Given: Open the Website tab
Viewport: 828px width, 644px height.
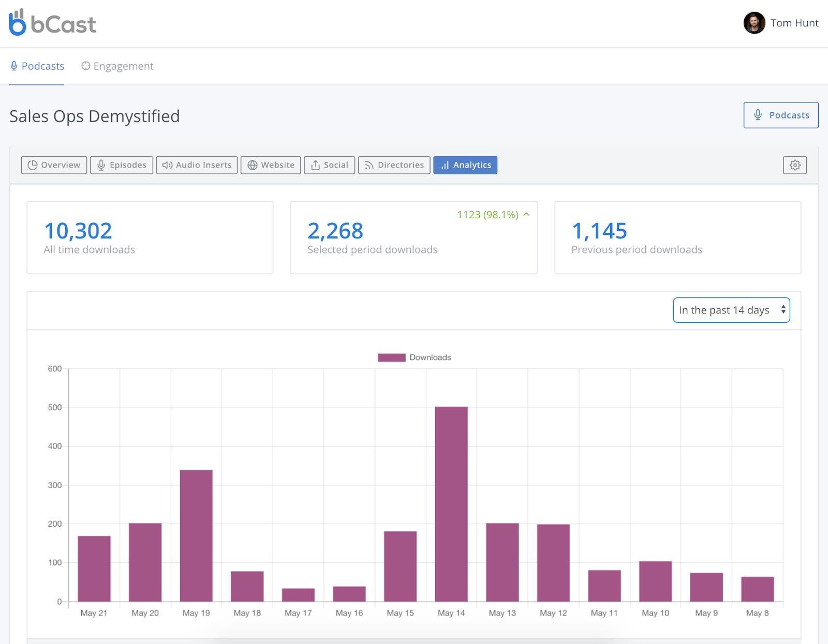Looking at the screenshot, I should point(271,165).
